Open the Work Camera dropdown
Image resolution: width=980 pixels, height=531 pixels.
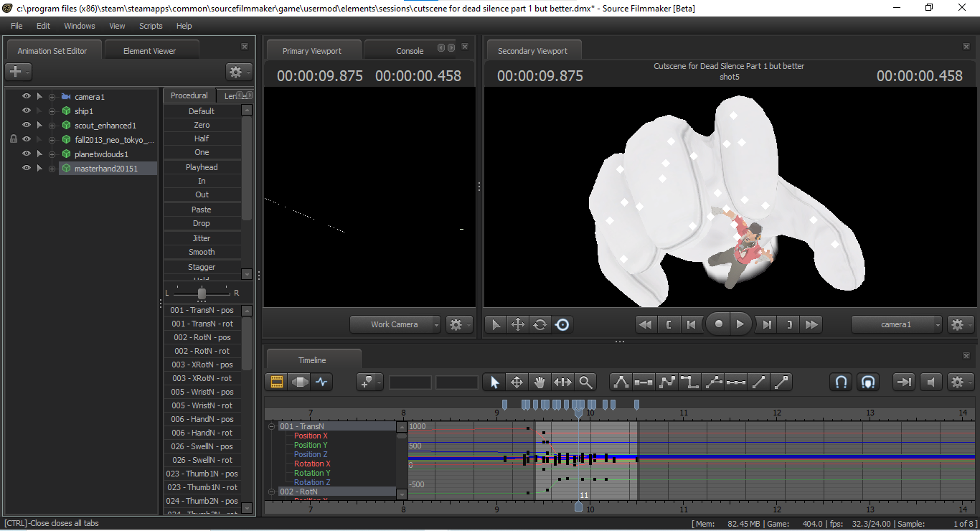(395, 324)
